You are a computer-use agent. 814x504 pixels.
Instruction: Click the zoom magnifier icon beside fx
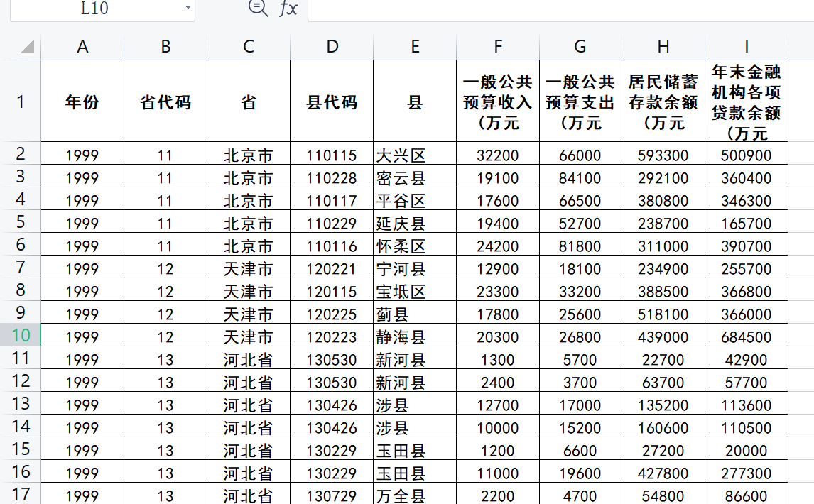[x=258, y=8]
